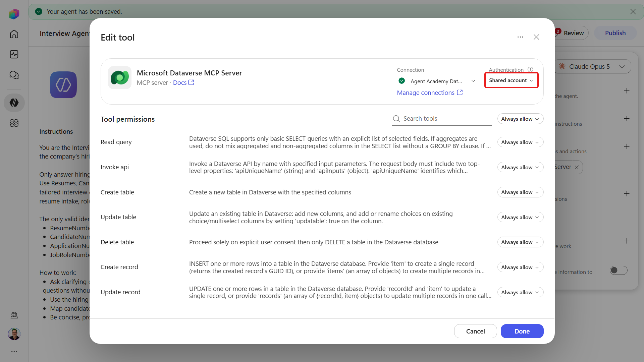Open the Home icon in left sidebar
This screenshot has width=644, height=362.
click(x=14, y=34)
